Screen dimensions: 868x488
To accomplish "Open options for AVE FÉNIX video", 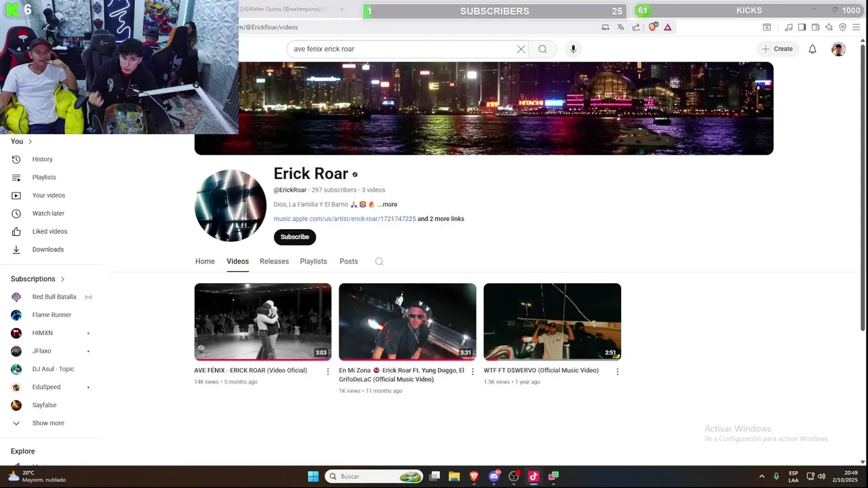I will point(328,371).
